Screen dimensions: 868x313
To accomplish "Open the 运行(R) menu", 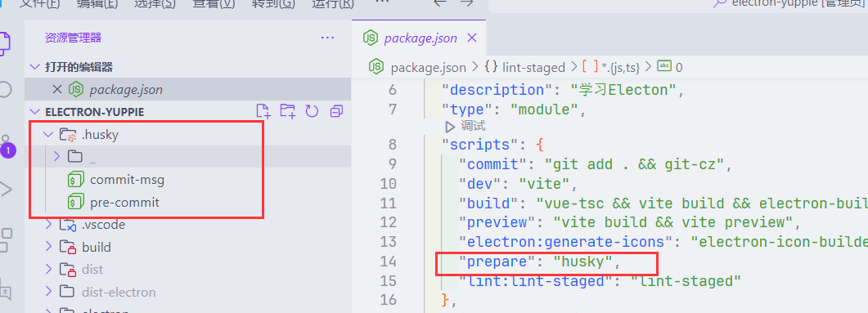I will [x=333, y=3].
